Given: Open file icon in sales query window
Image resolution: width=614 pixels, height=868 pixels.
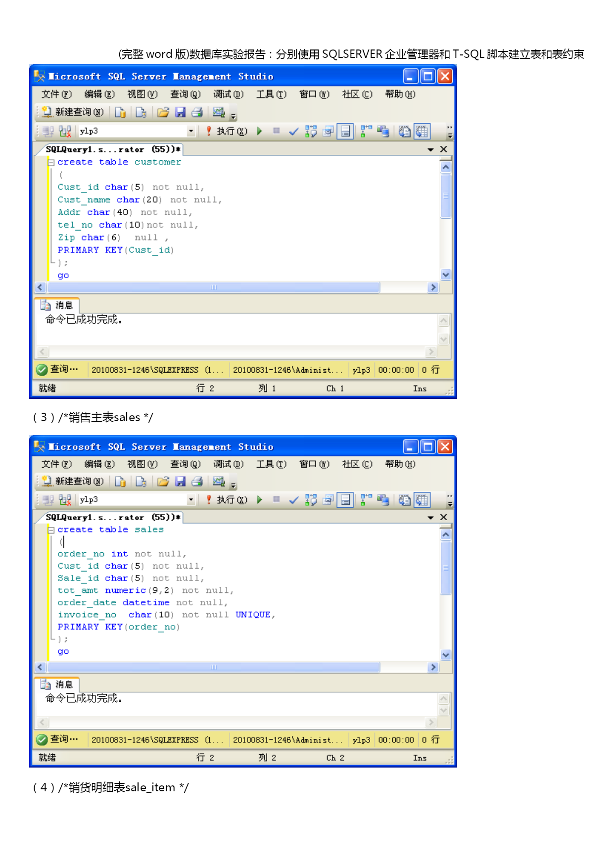Looking at the screenshot, I should [x=163, y=481].
